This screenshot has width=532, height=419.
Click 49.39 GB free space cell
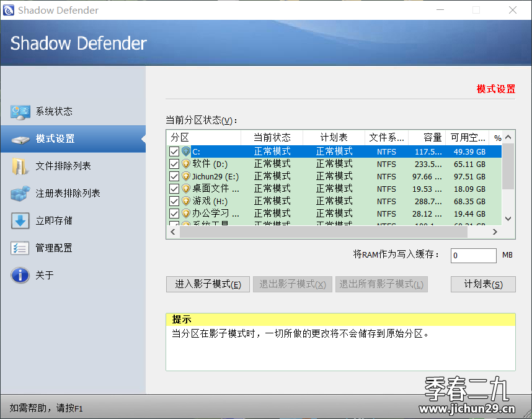(469, 152)
